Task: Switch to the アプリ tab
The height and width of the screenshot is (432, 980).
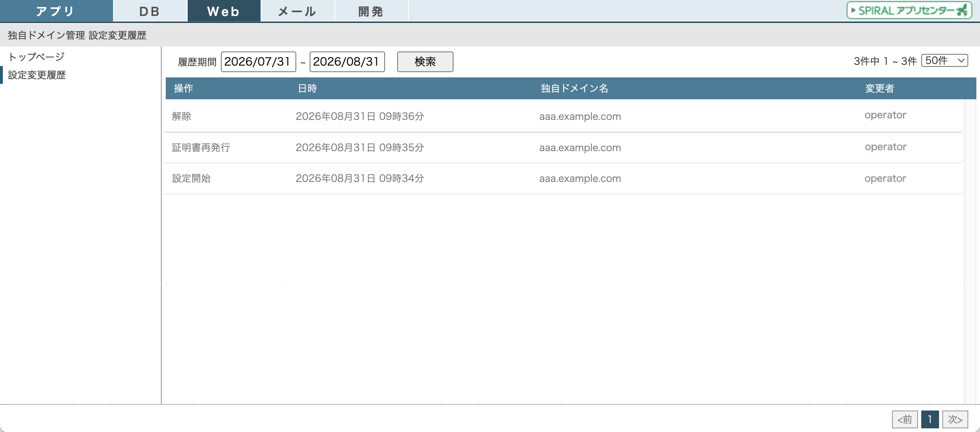Action: tap(56, 11)
